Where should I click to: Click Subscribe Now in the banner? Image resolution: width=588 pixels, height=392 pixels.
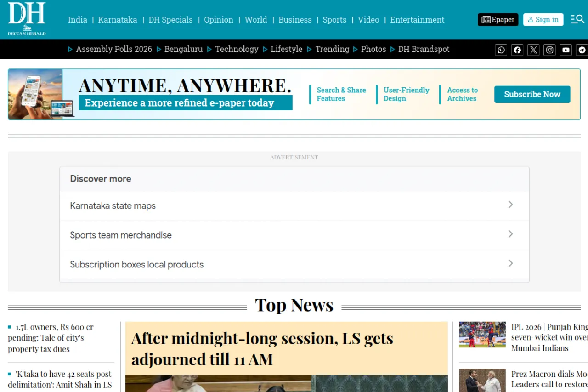click(532, 94)
